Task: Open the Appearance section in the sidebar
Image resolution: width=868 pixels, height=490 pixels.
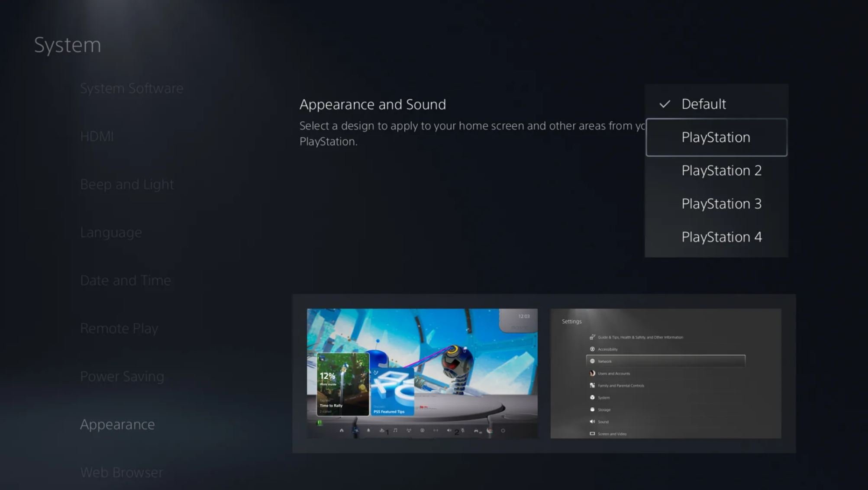Action: 117,425
